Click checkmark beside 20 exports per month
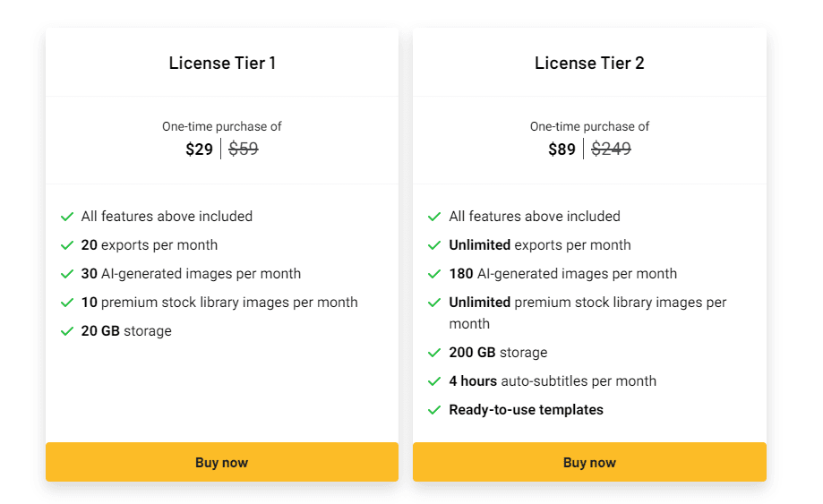Screen dimensions: 823x504 (x=67, y=245)
